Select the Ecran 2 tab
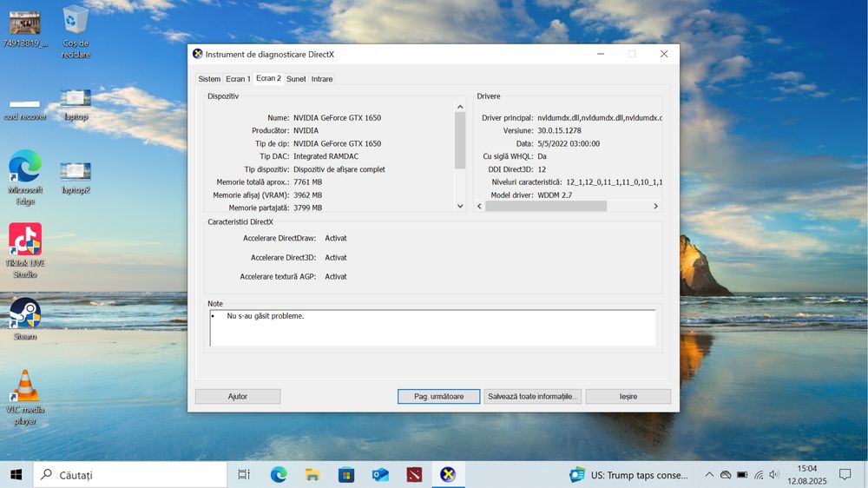The width and height of the screenshot is (868, 488). [x=268, y=78]
